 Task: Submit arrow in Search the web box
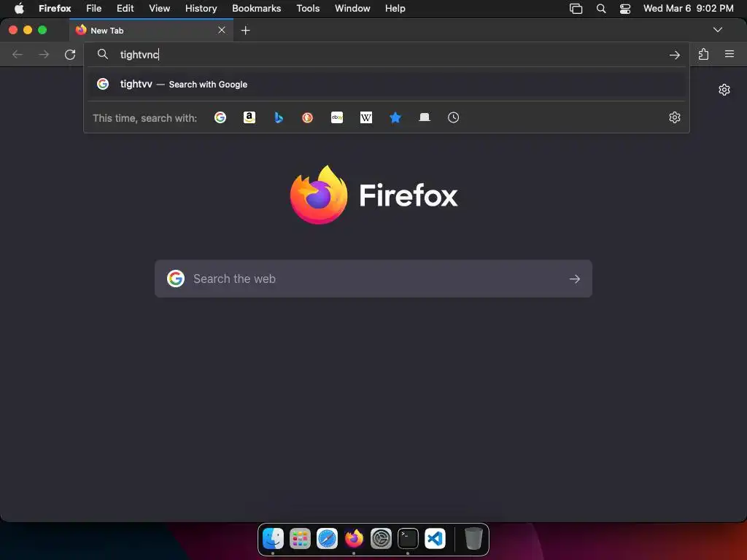(x=575, y=279)
